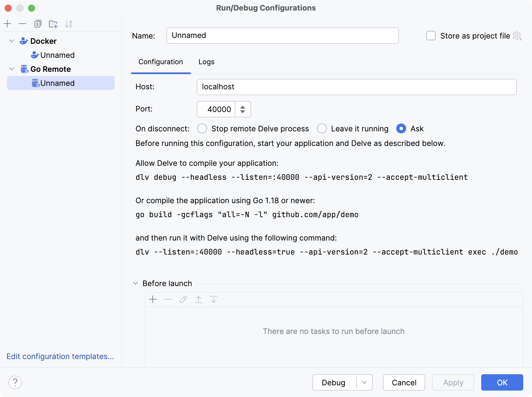Open the help dialog
The width and height of the screenshot is (532, 397).
[15, 382]
